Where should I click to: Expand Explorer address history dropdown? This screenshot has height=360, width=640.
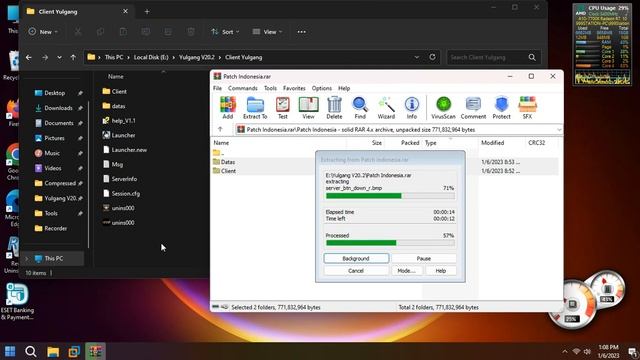point(417,57)
